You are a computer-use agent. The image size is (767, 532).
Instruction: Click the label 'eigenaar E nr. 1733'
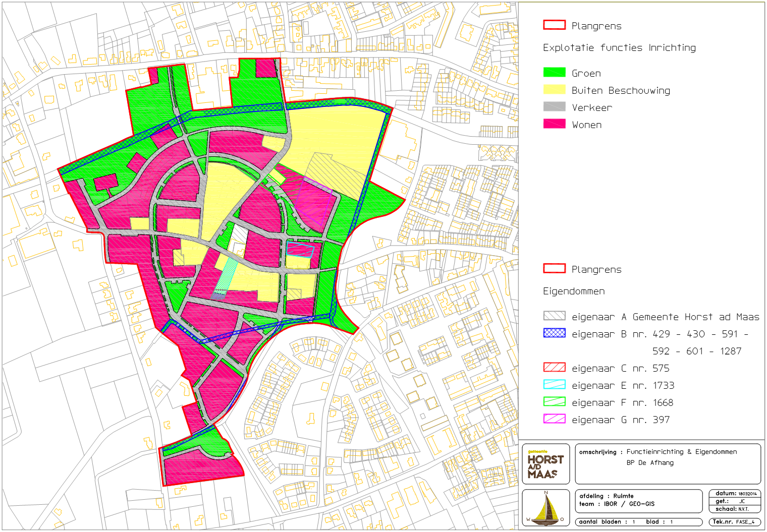(x=623, y=386)
